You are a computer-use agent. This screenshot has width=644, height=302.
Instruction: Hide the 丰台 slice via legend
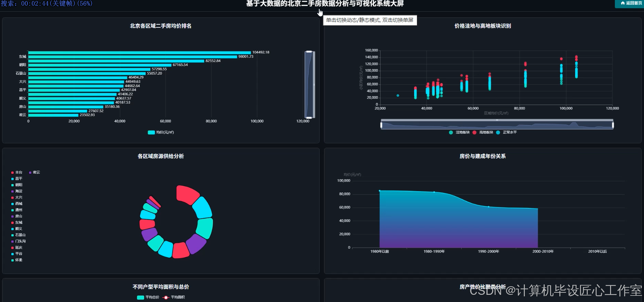tap(17, 172)
